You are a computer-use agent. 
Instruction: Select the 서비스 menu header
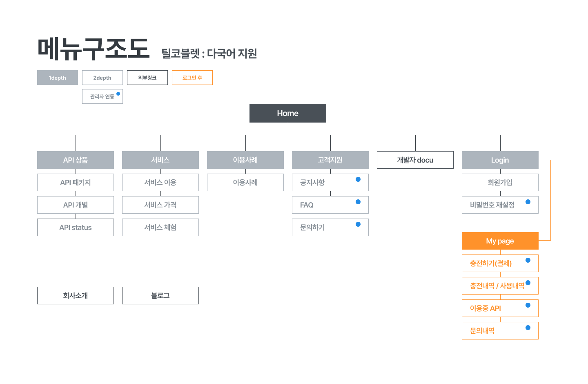tap(160, 160)
